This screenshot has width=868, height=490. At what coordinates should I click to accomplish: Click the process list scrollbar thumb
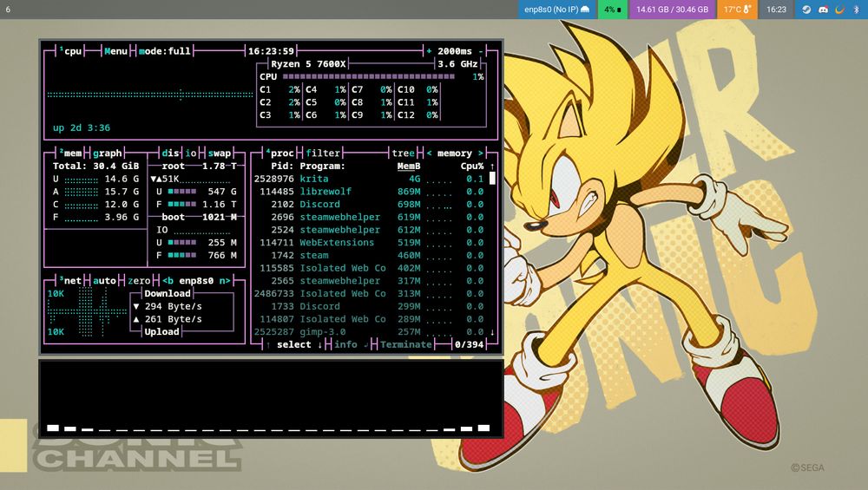(x=492, y=178)
